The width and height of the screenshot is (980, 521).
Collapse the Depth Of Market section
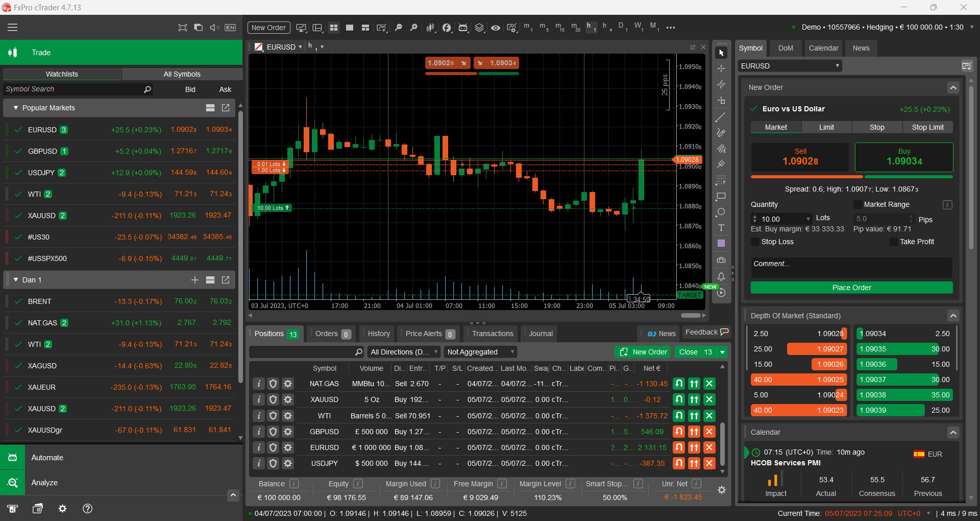[953, 316]
